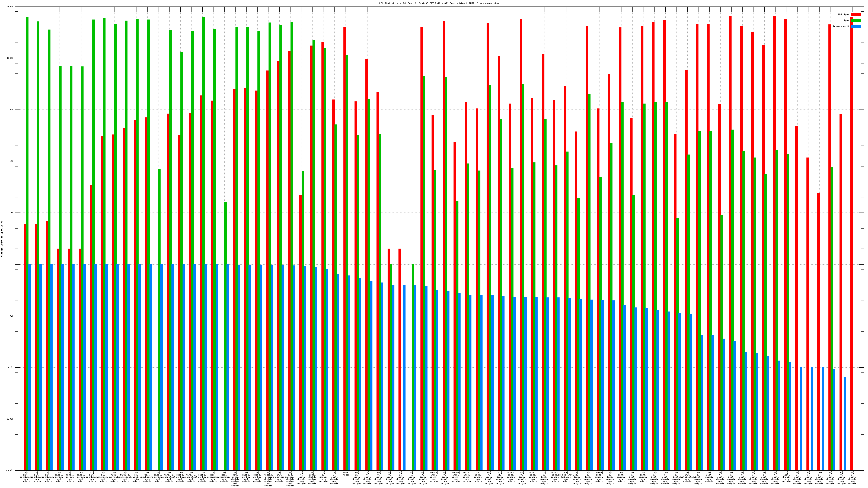Click the 1000 y-axis tick label

coord(11,110)
